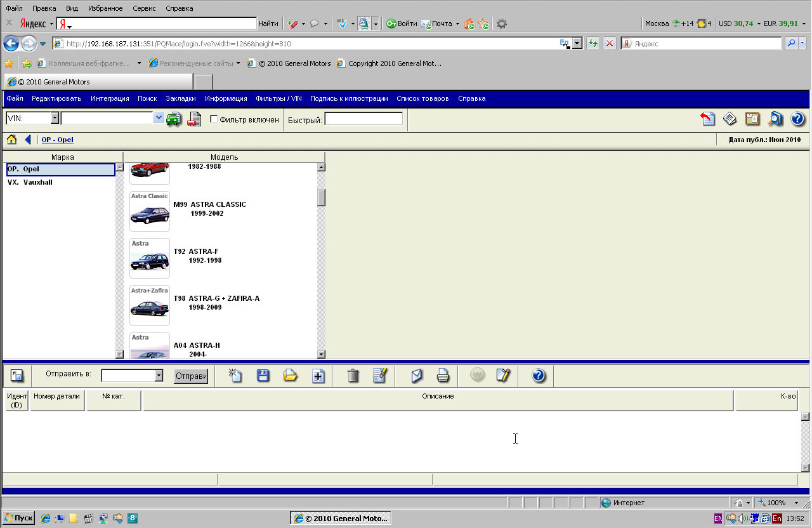
Task: Click the home icon in breadcrumb bar
Action: point(11,140)
